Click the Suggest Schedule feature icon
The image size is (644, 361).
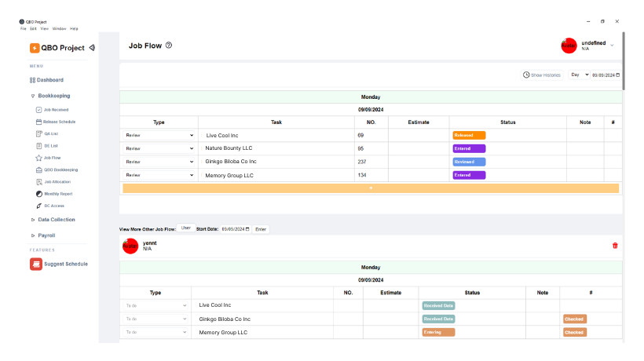point(35,264)
